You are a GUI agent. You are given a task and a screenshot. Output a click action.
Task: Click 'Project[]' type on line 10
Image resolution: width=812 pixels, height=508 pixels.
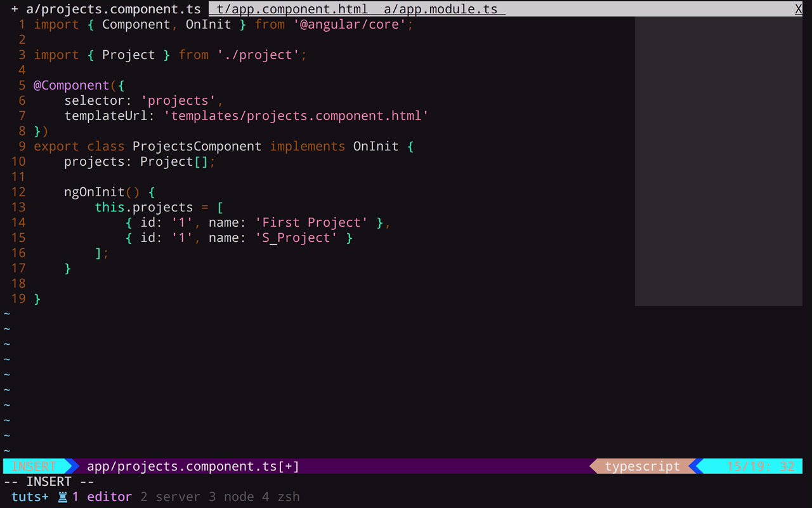pyautogui.click(x=174, y=161)
